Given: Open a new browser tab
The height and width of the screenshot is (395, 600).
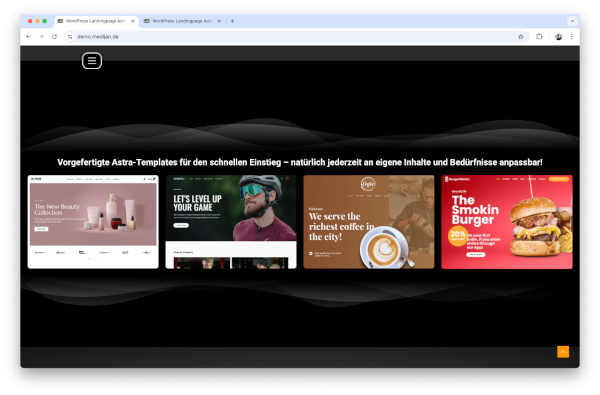Looking at the screenshot, I should click(x=232, y=21).
